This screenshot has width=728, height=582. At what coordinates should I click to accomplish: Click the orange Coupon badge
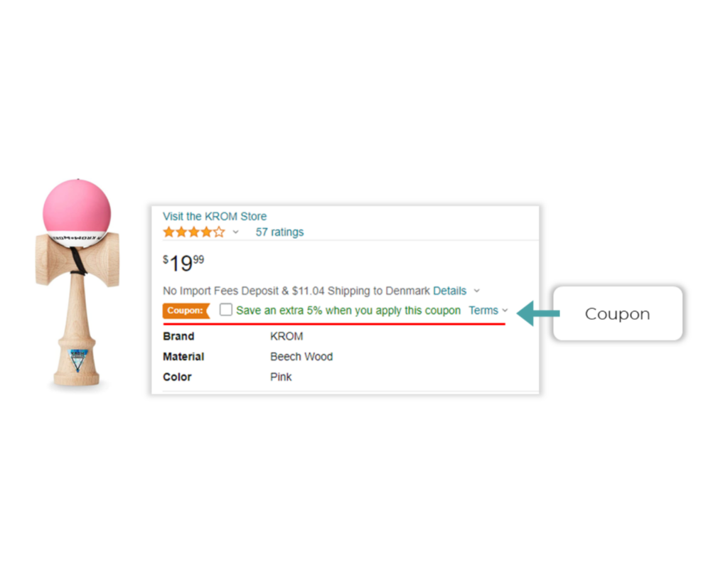[185, 310]
